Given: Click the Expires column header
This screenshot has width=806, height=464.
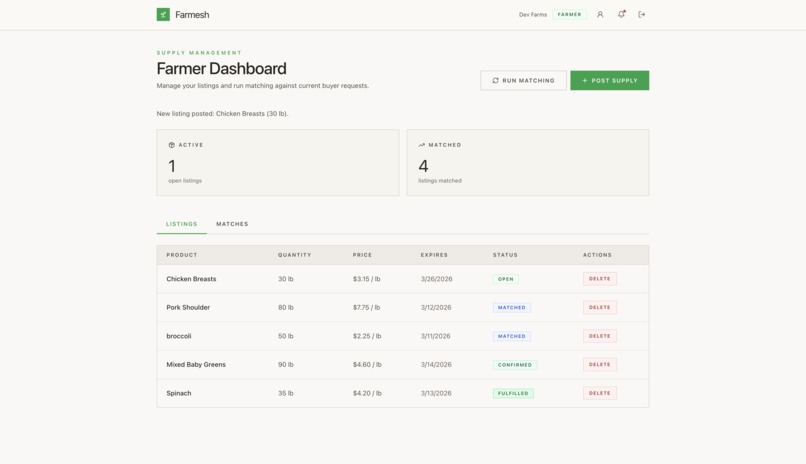Looking at the screenshot, I should [434, 255].
